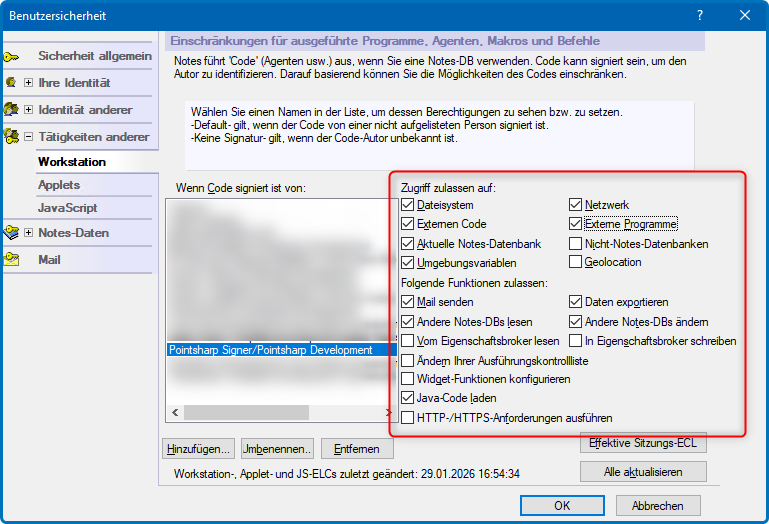Click the key icon beside Sicherheit allgemein

[x=12, y=56]
